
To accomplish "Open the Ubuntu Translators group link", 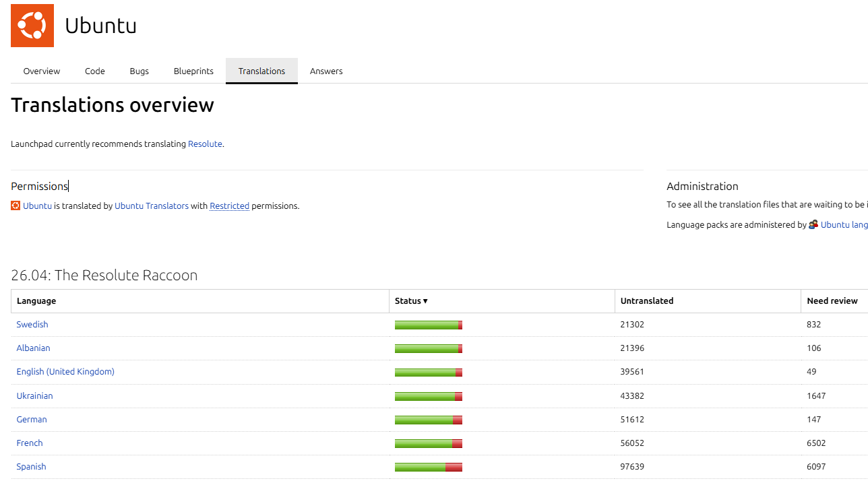I will [x=152, y=205].
